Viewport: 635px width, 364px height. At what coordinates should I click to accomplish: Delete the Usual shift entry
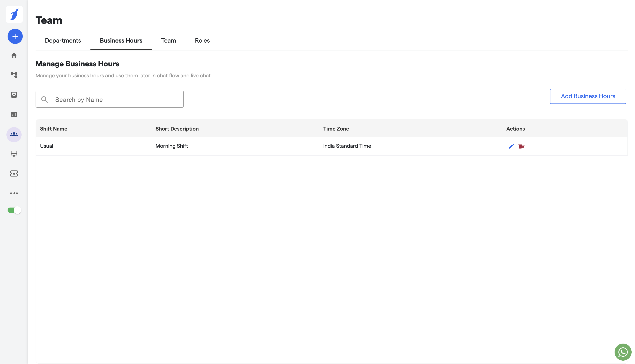click(x=521, y=146)
